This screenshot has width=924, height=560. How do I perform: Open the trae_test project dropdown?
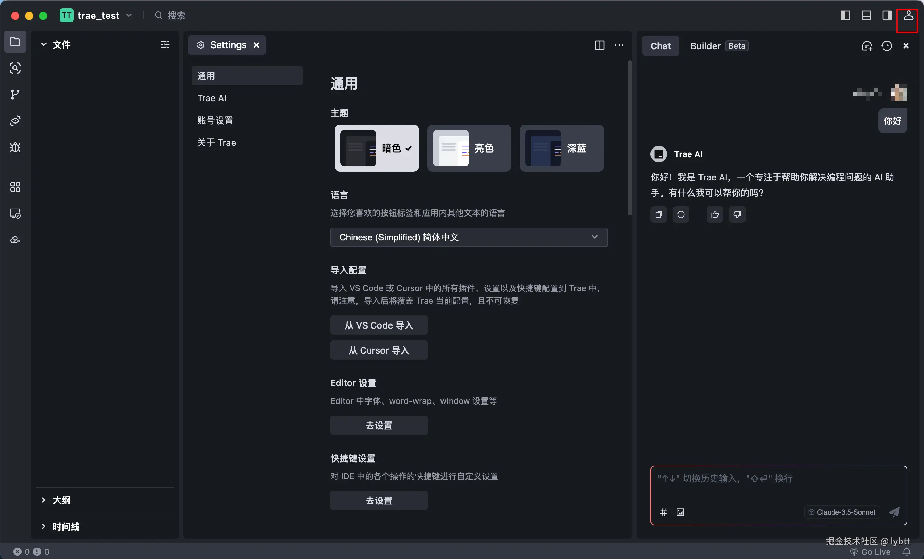pyautogui.click(x=98, y=15)
